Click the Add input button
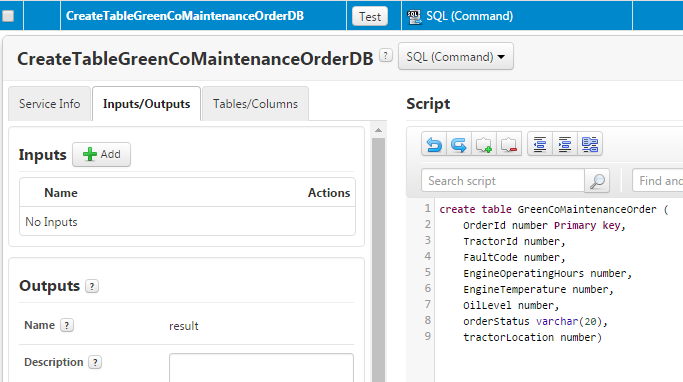683x382 pixels. pos(101,154)
